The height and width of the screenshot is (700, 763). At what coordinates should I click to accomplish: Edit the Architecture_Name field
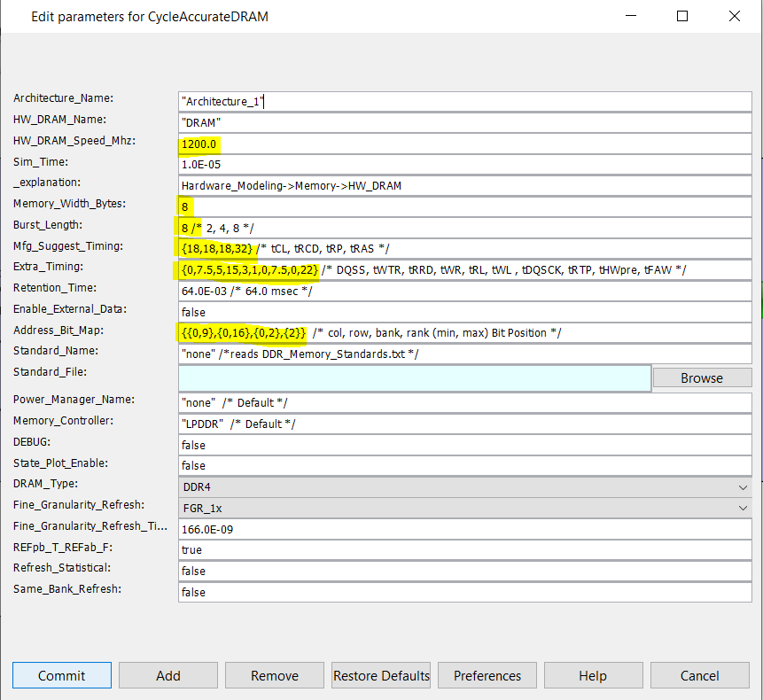pos(465,102)
